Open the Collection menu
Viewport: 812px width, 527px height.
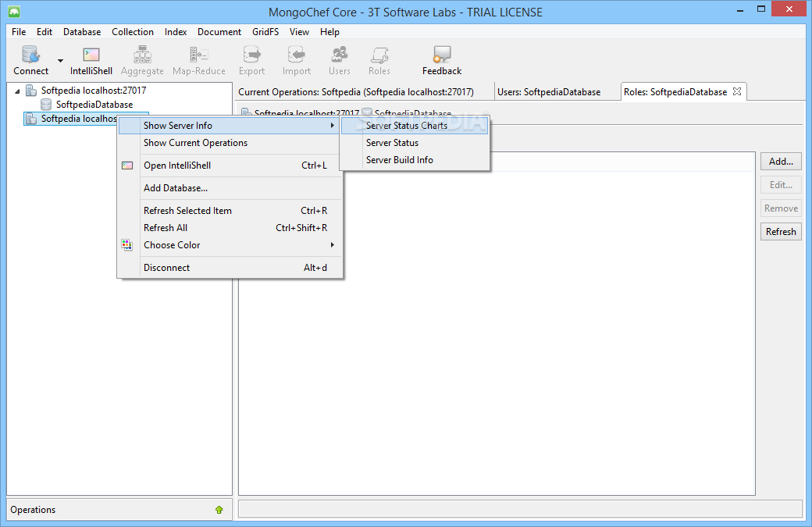(x=133, y=31)
